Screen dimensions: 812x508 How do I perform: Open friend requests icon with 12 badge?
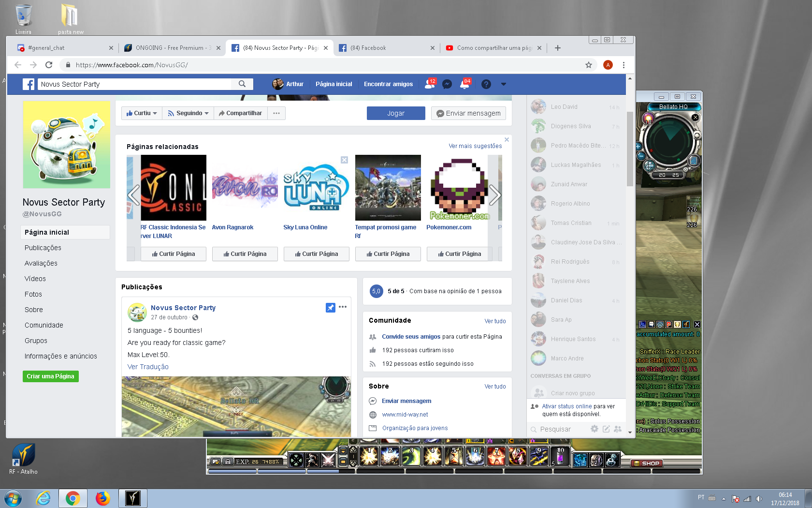click(429, 84)
